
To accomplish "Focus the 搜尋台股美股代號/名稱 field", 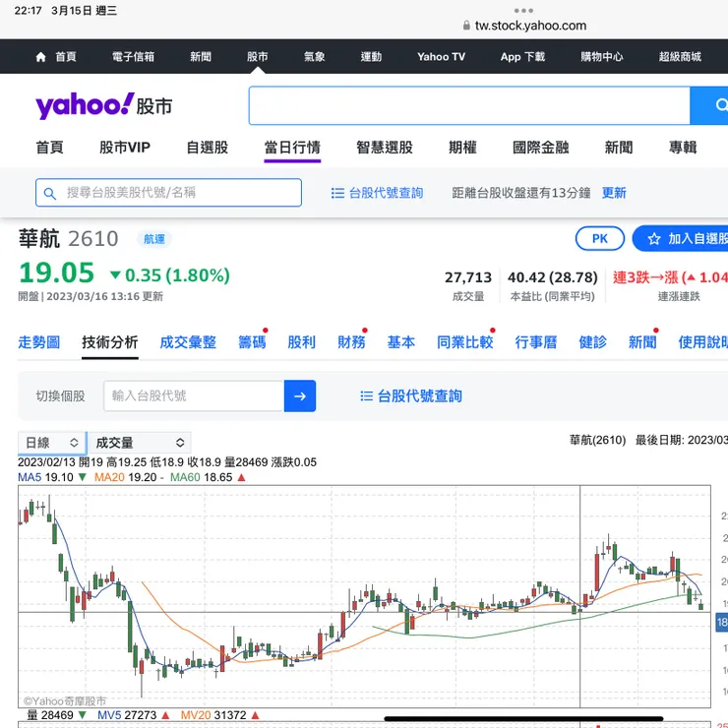I will click(x=168, y=193).
